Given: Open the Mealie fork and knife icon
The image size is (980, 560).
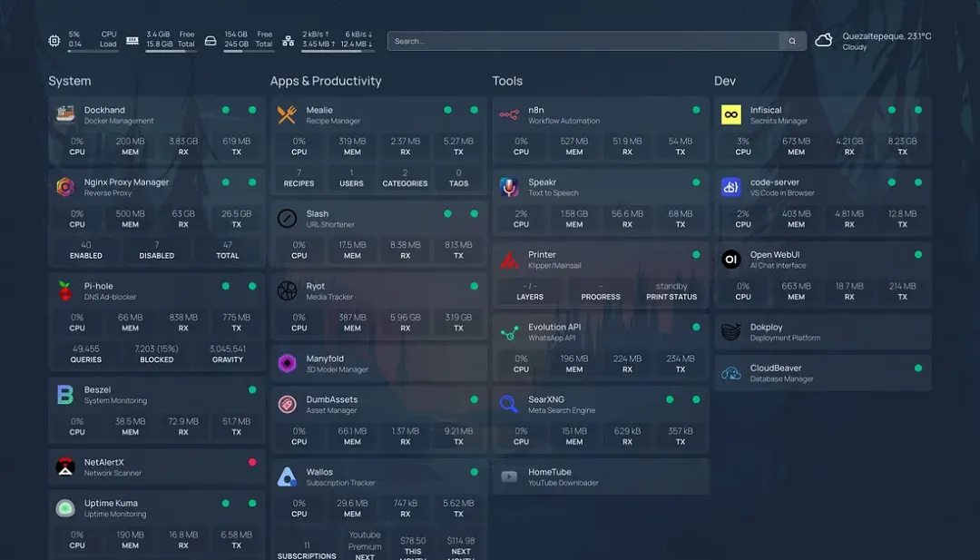Looking at the screenshot, I should 287,114.
